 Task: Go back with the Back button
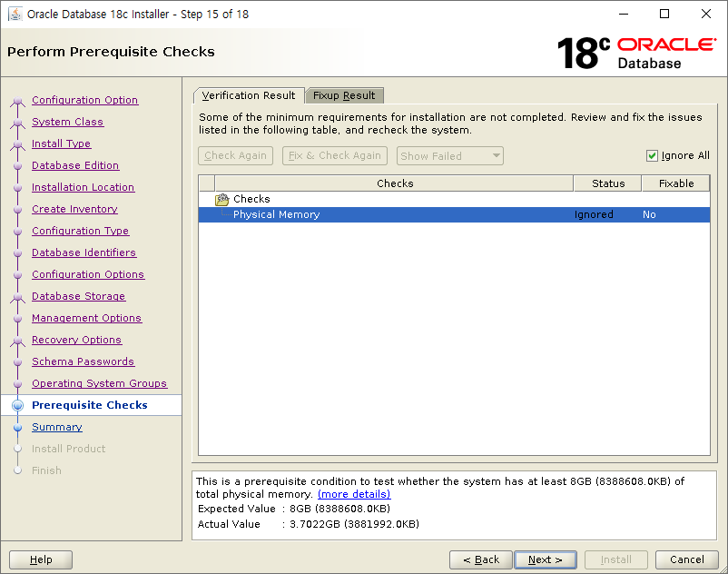[x=481, y=559]
